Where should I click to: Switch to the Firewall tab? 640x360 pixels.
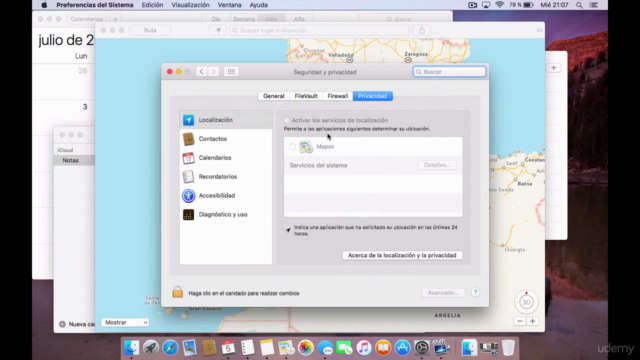(x=338, y=96)
